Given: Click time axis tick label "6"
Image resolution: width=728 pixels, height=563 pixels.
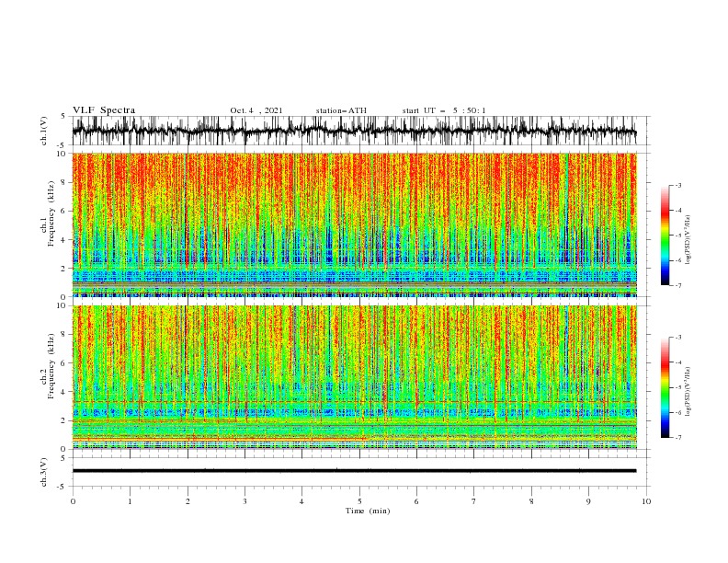Looking at the screenshot, I should pyautogui.click(x=416, y=501).
